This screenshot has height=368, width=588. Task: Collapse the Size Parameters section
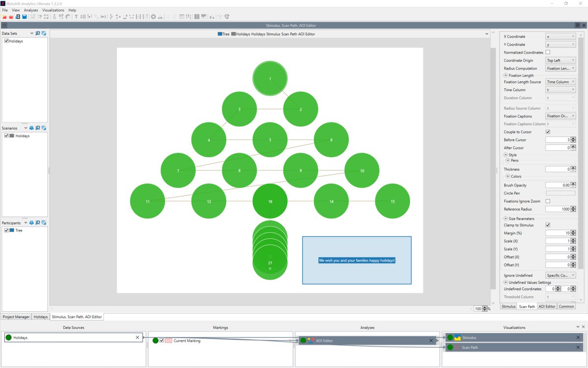tap(506, 219)
